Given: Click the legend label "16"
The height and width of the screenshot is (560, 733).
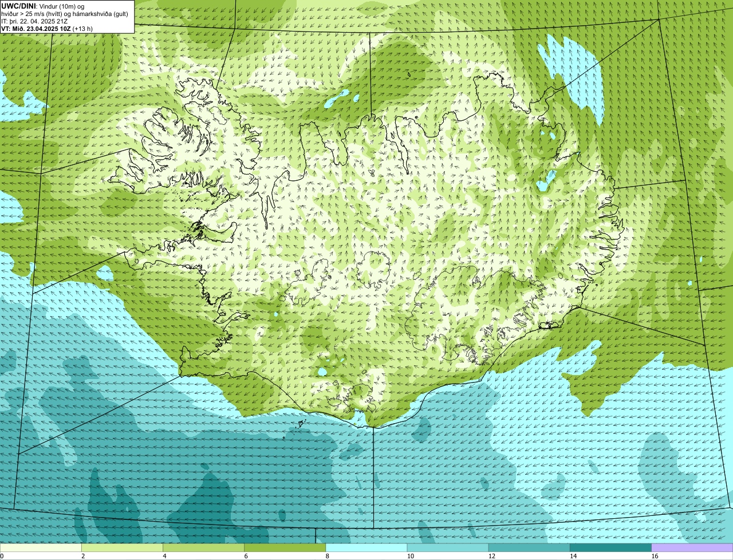Looking at the screenshot, I should (x=655, y=556).
